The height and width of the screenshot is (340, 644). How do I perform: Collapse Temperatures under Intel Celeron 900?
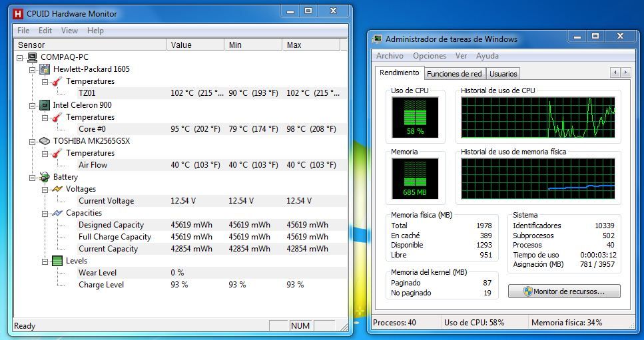point(45,118)
